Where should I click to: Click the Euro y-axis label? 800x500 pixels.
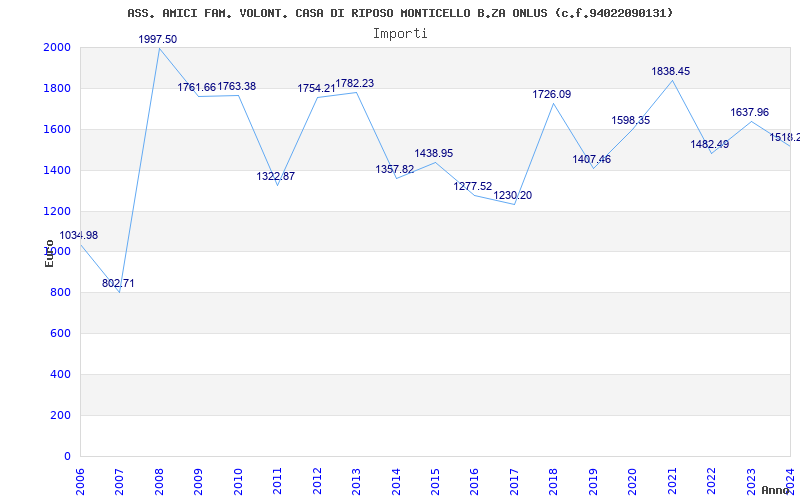point(49,253)
